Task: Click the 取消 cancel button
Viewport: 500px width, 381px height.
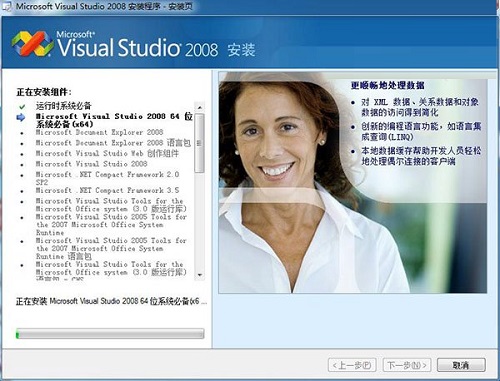Action: 461,365
